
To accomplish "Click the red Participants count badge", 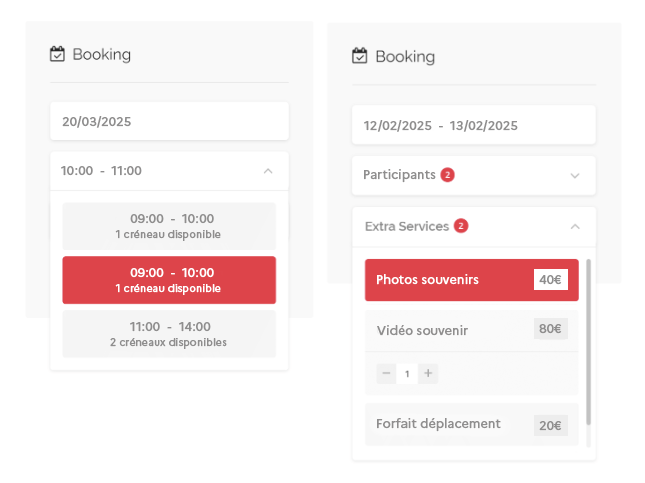I will pyautogui.click(x=447, y=175).
